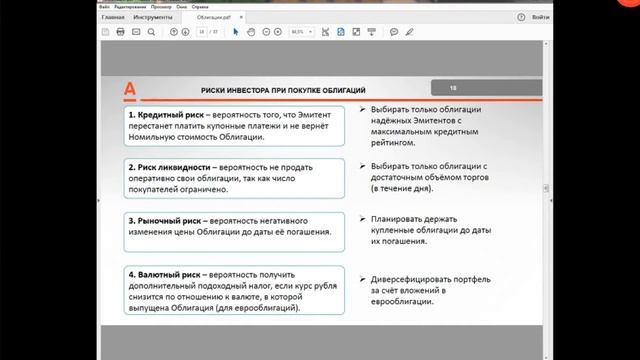Select fit page view icon
This screenshot has width=640, height=360.
click(341, 32)
